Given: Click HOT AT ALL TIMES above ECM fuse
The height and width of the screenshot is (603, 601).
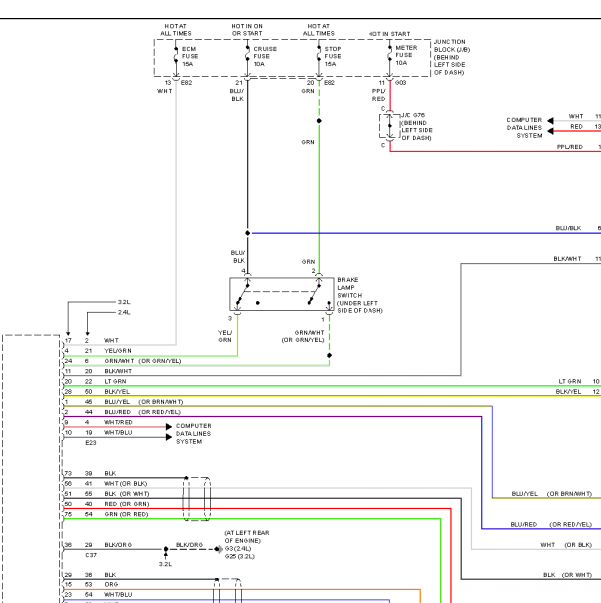Looking at the screenshot, I should click(176, 30).
